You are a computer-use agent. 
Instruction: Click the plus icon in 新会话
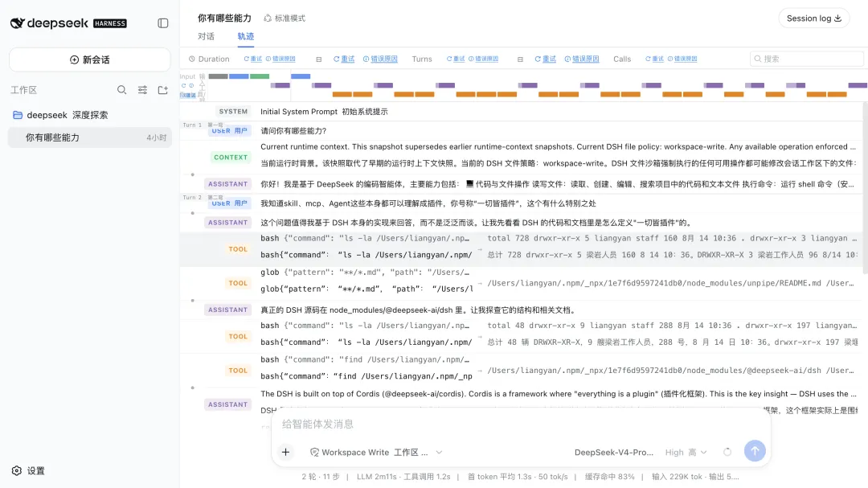point(74,59)
